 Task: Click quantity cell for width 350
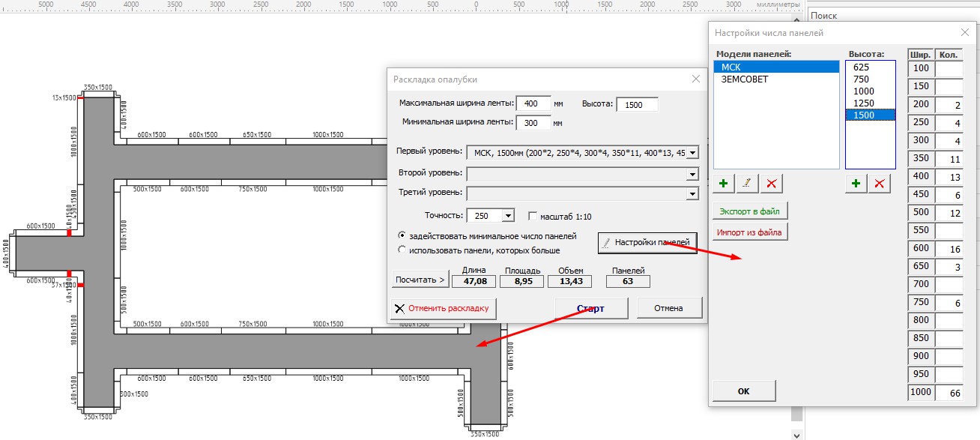point(949,159)
